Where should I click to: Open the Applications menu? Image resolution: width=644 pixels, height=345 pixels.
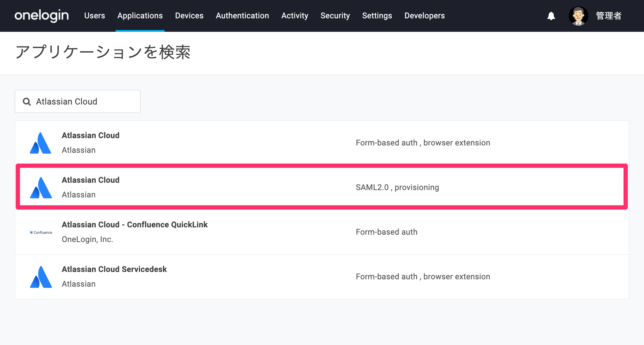(140, 16)
